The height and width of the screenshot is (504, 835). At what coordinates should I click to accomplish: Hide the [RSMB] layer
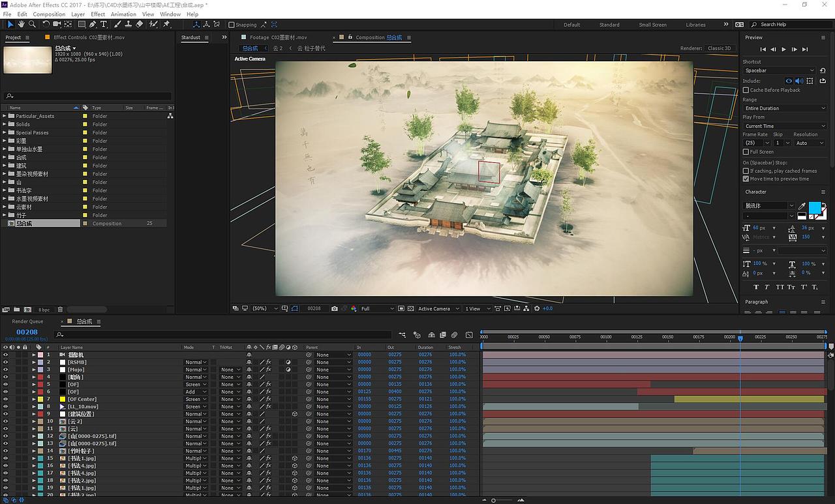point(6,362)
